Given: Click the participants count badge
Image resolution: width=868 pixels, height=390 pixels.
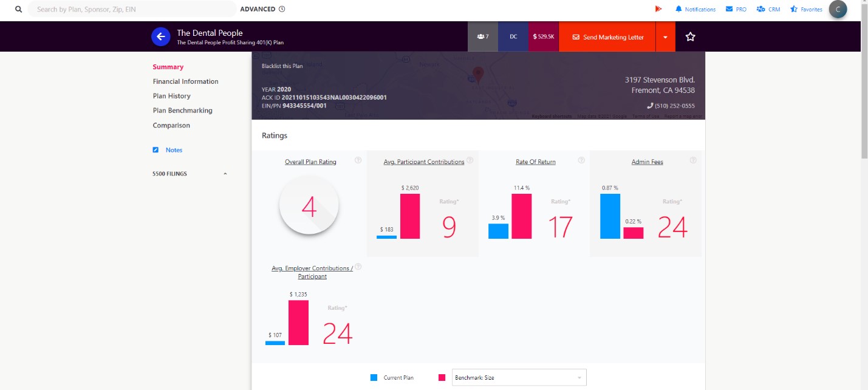Looking at the screenshot, I should click(483, 37).
